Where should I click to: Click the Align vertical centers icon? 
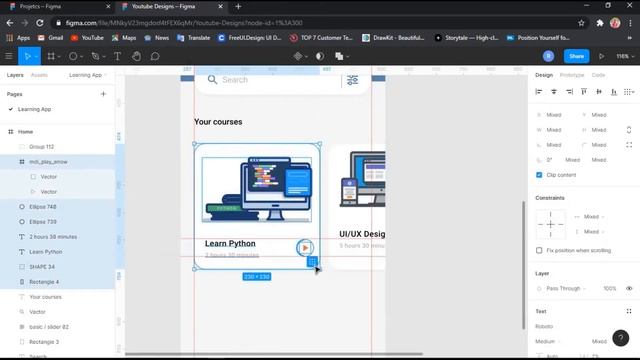click(599, 92)
